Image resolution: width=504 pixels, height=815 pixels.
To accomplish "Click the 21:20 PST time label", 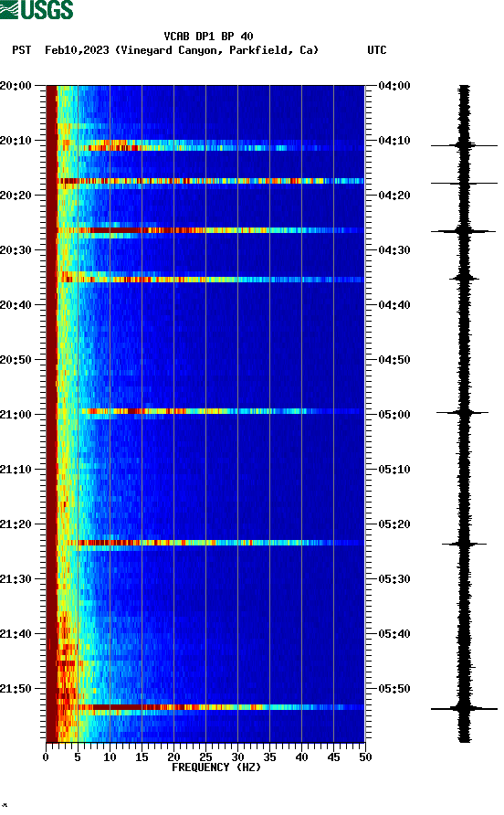I will coord(16,524).
